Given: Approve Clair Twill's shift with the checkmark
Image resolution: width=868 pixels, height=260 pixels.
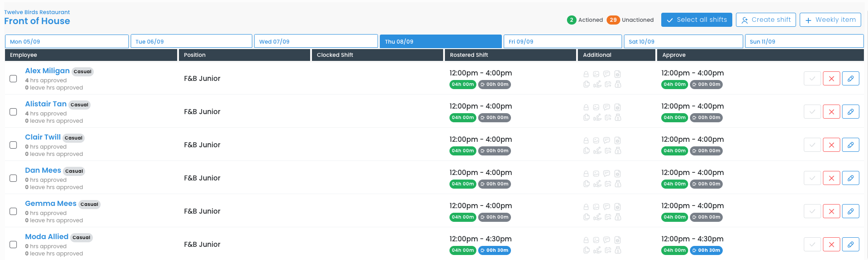Looking at the screenshot, I should (x=812, y=145).
